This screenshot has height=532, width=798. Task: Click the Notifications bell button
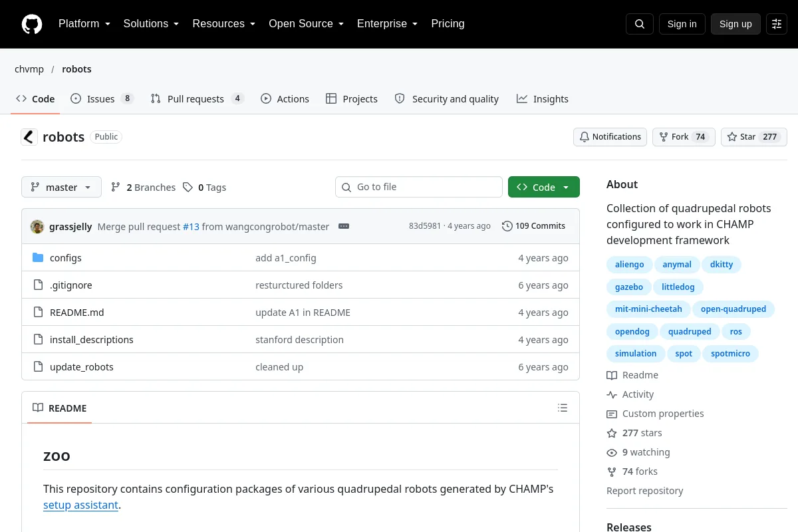point(610,137)
